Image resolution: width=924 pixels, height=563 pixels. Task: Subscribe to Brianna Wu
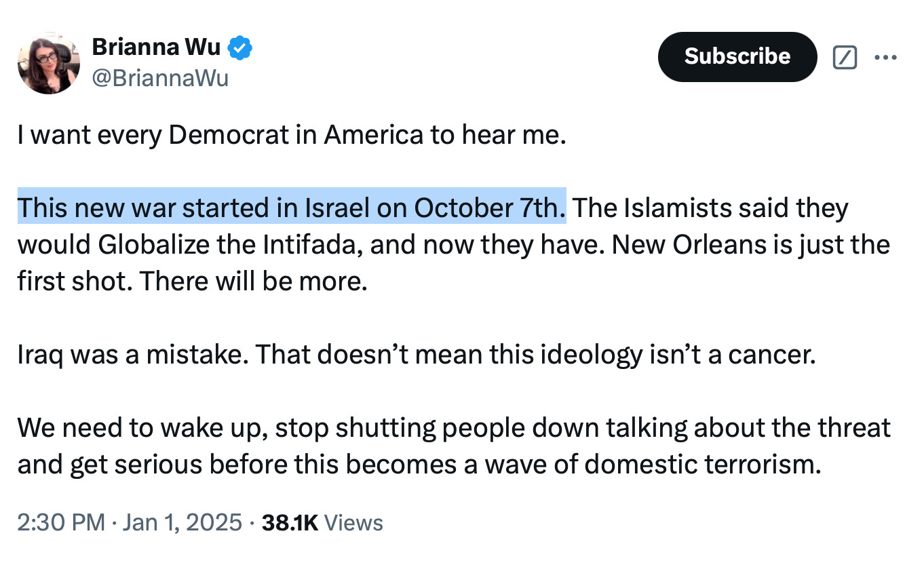pyautogui.click(x=737, y=56)
